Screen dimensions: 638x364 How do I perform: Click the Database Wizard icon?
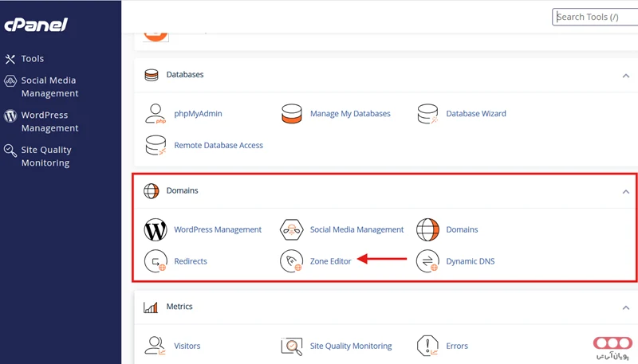(x=427, y=114)
